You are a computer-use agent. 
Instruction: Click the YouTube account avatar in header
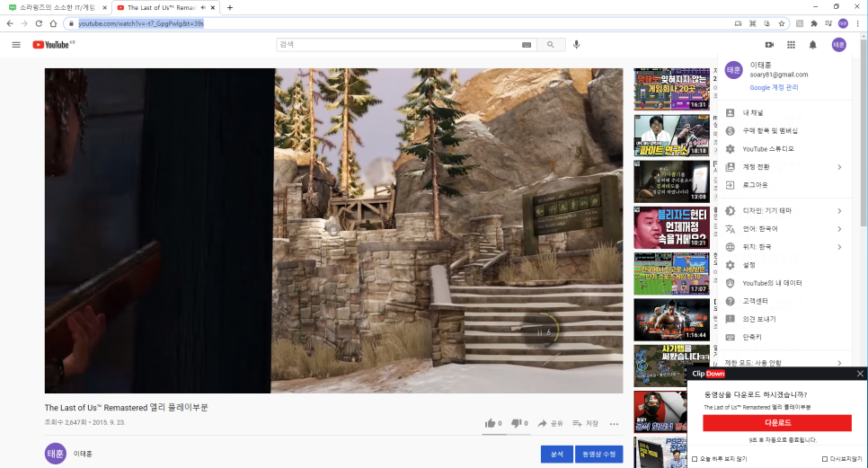838,45
